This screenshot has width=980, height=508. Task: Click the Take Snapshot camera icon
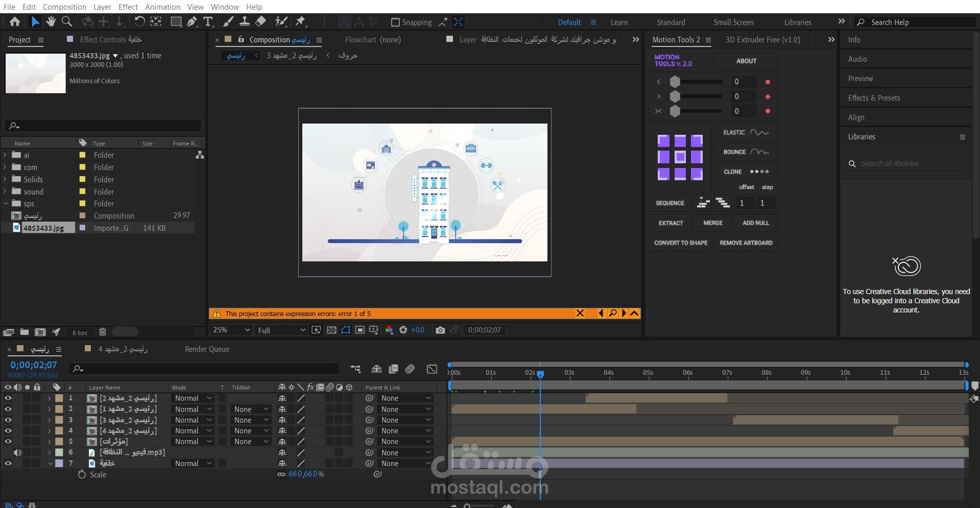pos(440,330)
